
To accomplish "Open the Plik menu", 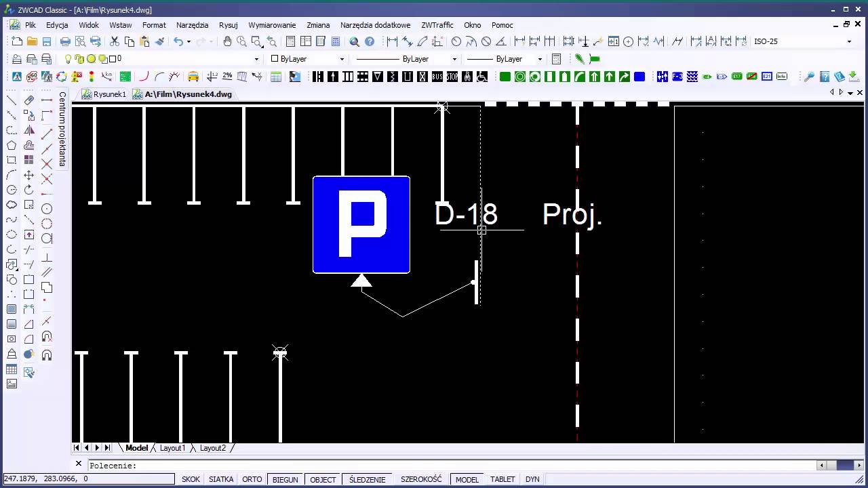I will coord(31,25).
